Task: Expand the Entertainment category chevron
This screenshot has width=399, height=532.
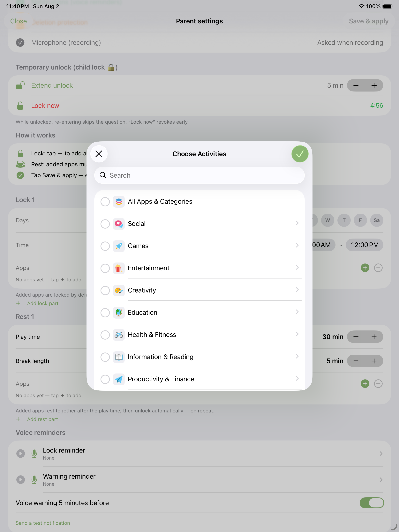Action: [297, 267]
